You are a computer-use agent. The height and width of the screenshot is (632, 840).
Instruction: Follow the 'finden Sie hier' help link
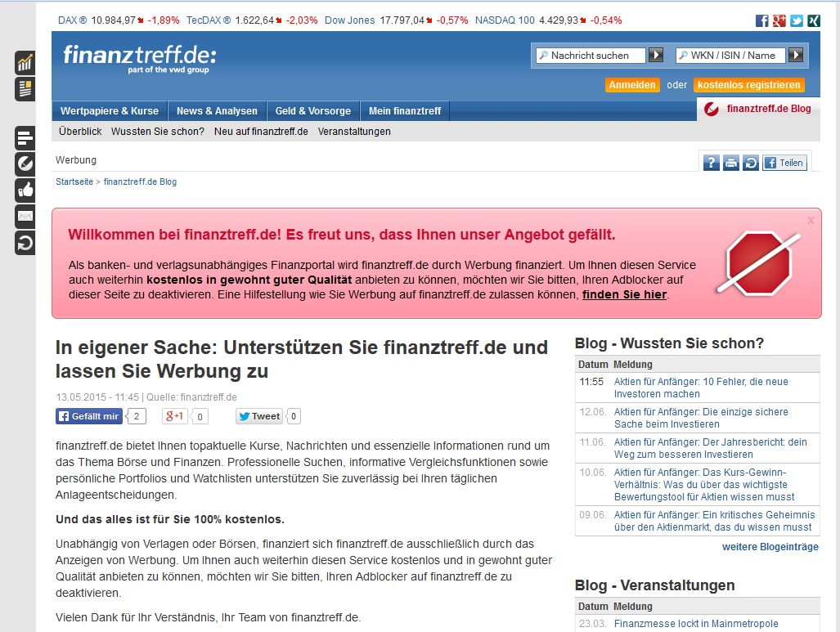coord(625,294)
